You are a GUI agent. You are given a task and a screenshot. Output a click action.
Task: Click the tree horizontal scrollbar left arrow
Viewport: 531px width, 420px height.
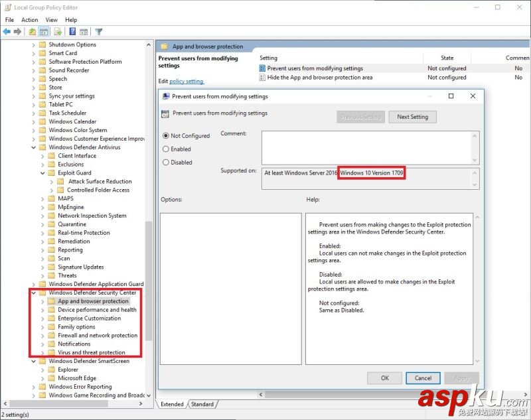pos(5,404)
